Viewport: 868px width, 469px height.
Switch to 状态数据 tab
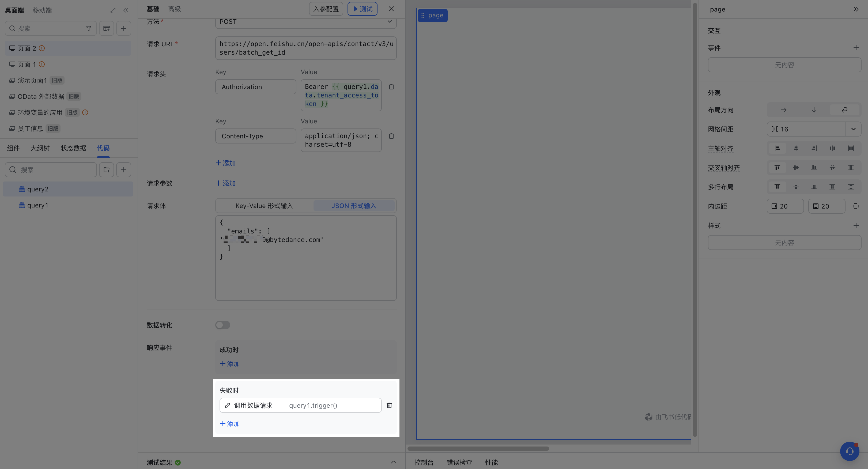tap(73, 148)
